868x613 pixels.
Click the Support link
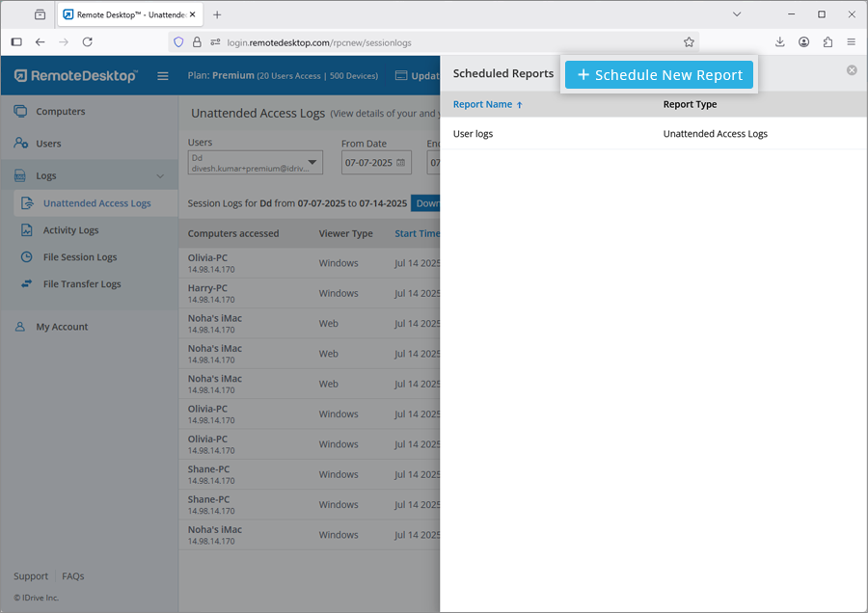click(31, 576)
